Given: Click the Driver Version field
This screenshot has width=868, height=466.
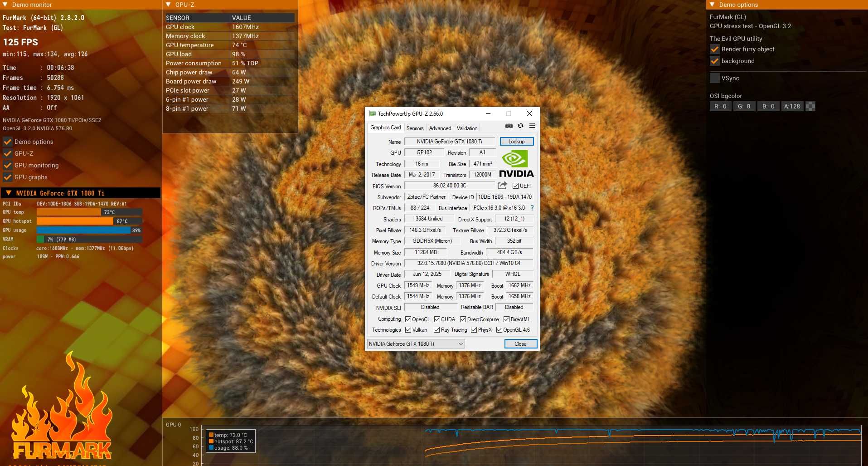Looking at the screenshot, I should click(469, 263).
